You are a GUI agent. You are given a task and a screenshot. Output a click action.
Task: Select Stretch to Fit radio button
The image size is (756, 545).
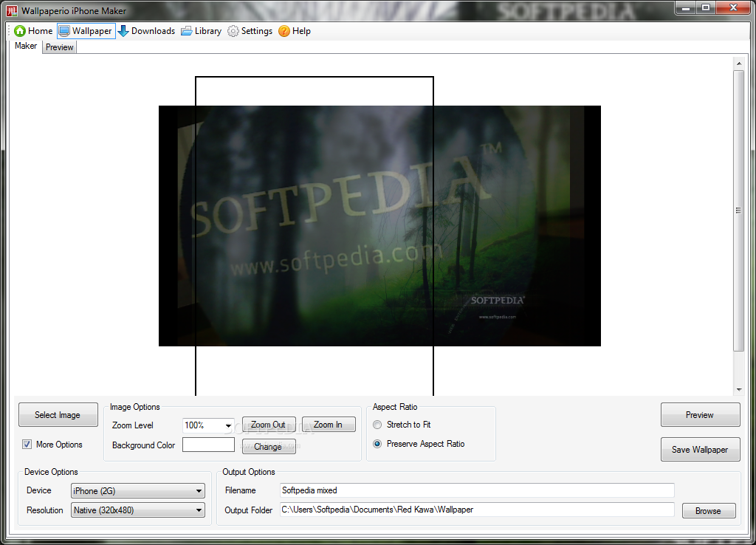click(x=377, y=425)
